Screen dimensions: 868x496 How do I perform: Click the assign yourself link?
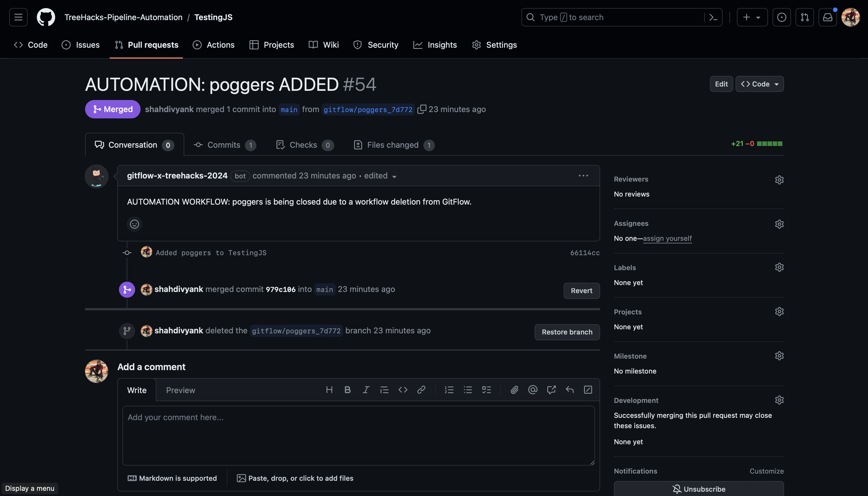(x=667, y=239)
